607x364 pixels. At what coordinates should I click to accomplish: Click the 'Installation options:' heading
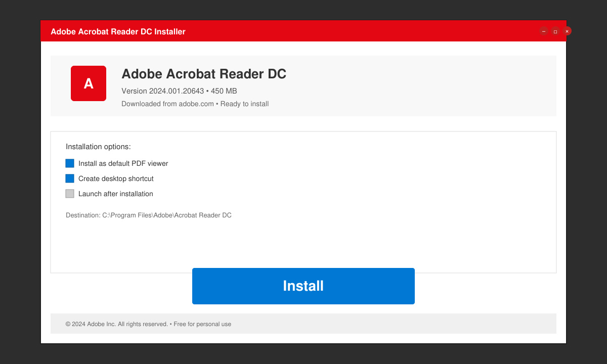click(98, 147)
